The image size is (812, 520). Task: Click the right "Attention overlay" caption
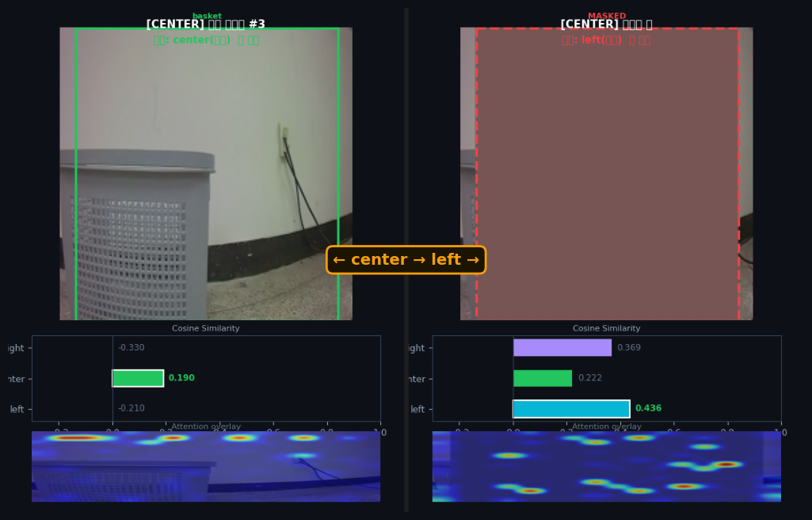(606, 426)
